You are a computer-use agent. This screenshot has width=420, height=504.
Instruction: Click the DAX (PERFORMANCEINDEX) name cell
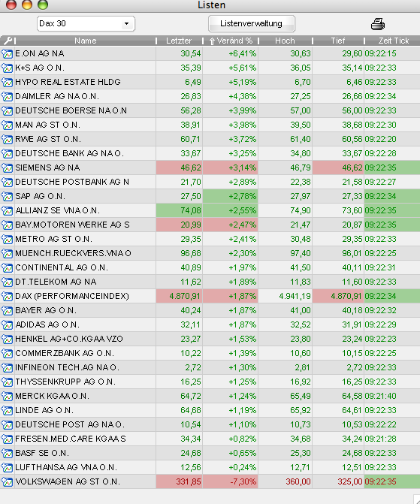pos(85,296)
